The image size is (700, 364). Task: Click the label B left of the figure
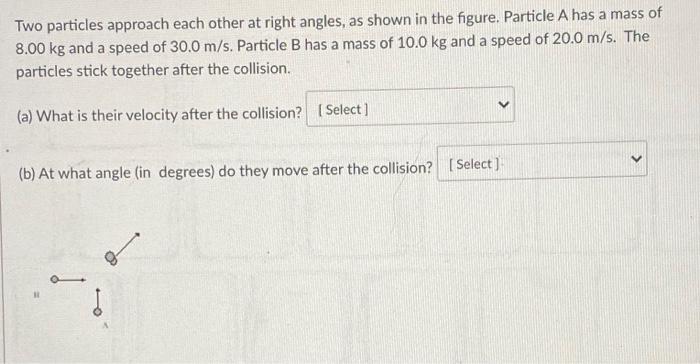point(37,295)
